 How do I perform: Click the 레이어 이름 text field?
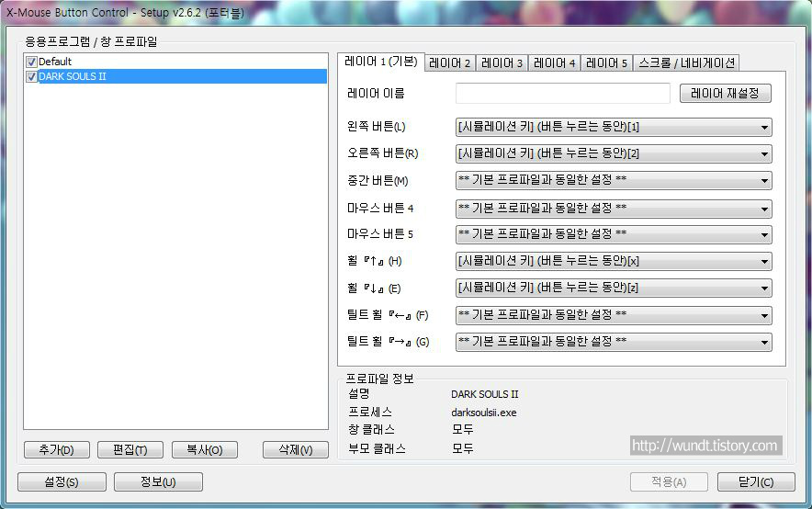coord(563,93)
